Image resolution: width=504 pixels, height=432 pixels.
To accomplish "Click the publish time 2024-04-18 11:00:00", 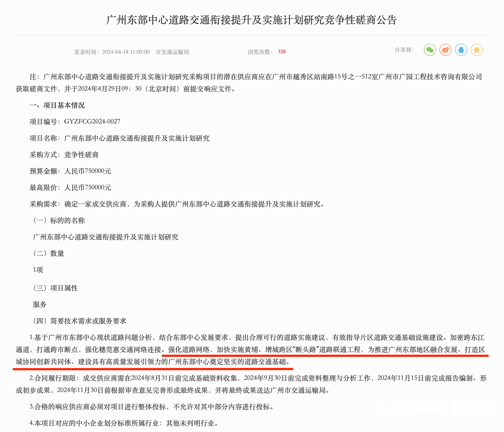I will pos(126,52).
